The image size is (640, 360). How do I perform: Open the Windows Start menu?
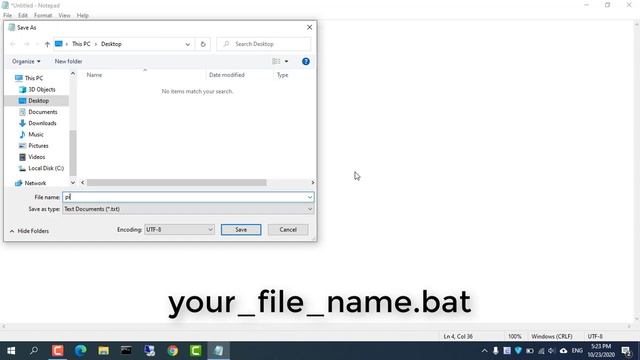point(11,351)
